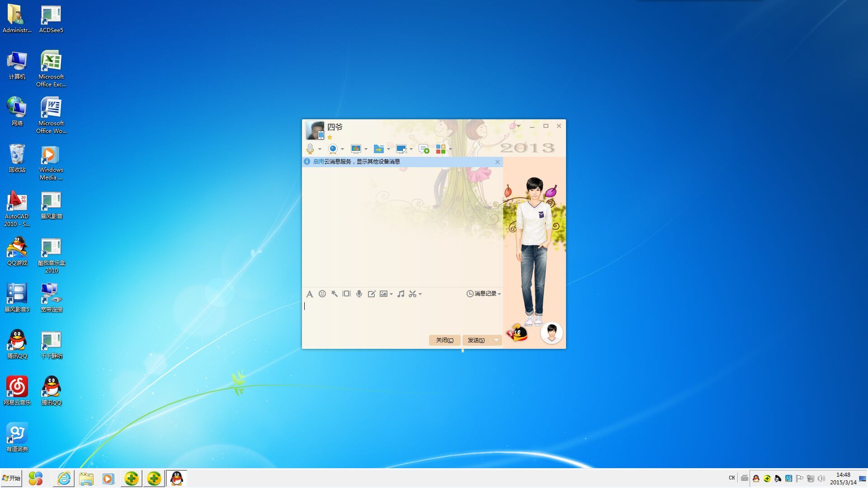The width and height of the screenshot is (868, 488).
Task: Open Internet Explorer from the taskbar
Action: click(64, 479)
